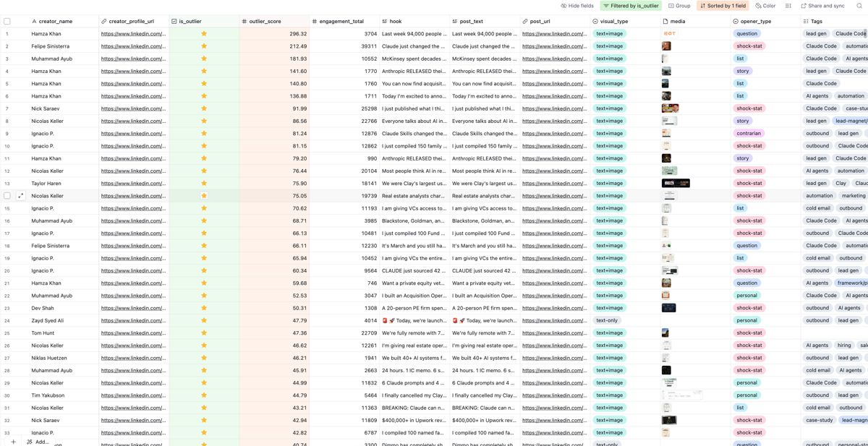868x446 pixels.
Task: Open the outlier_score column header menu
Action: point(274,22)
